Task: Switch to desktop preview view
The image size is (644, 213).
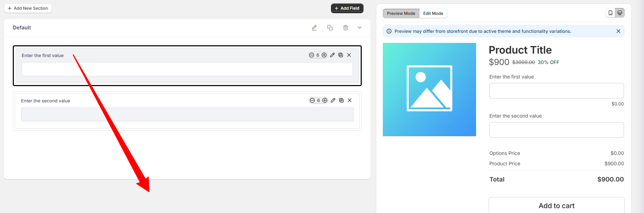Action: [x=620, y=13]
